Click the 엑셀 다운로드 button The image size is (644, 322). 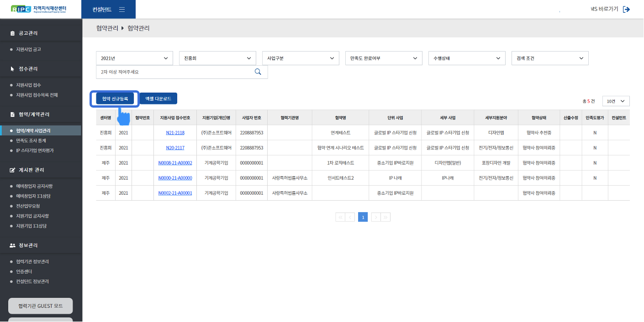pyautogui.click(x=158, y=99)
